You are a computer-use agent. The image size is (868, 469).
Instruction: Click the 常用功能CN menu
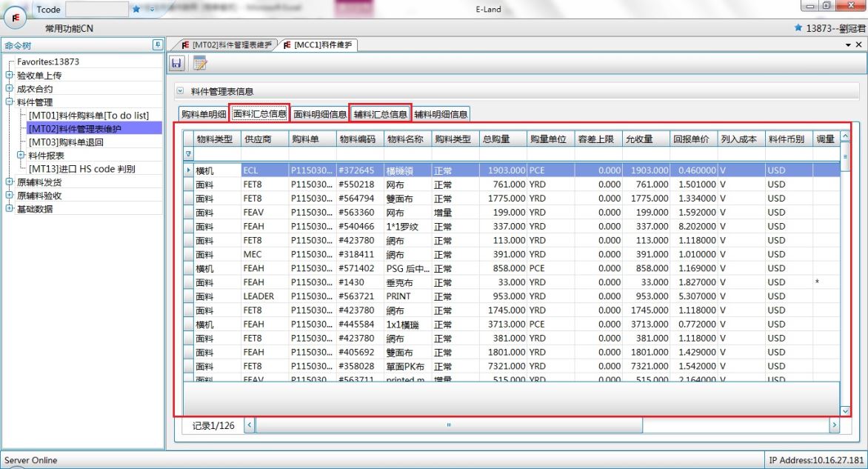pos(69,28)
